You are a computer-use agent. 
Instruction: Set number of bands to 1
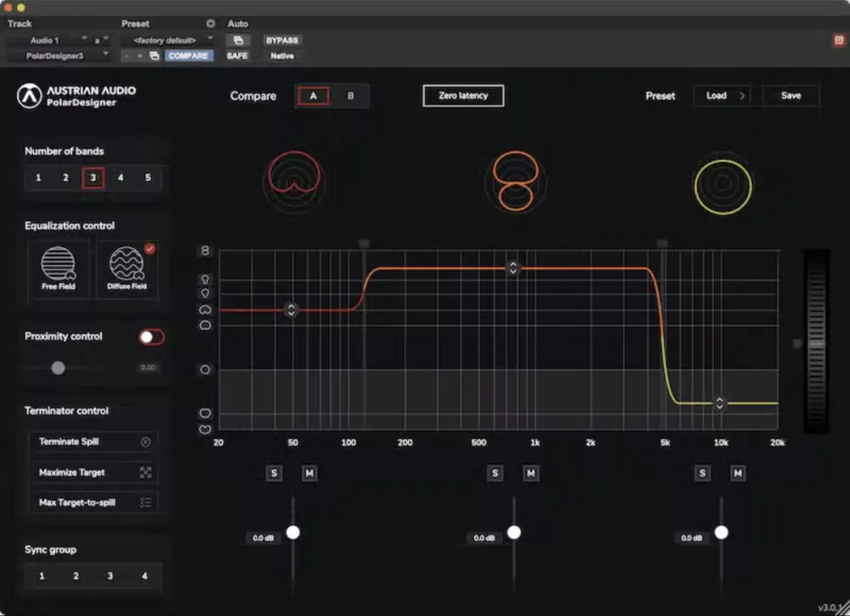(38, 178)
